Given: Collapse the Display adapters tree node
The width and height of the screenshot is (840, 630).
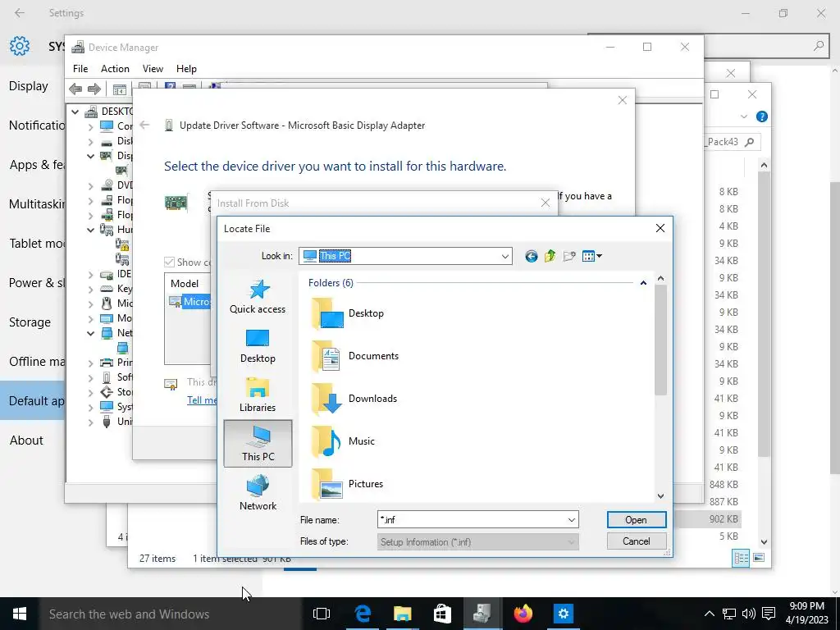Looking at the screenshot, I should pyautogui.click(x=90, y=156).
